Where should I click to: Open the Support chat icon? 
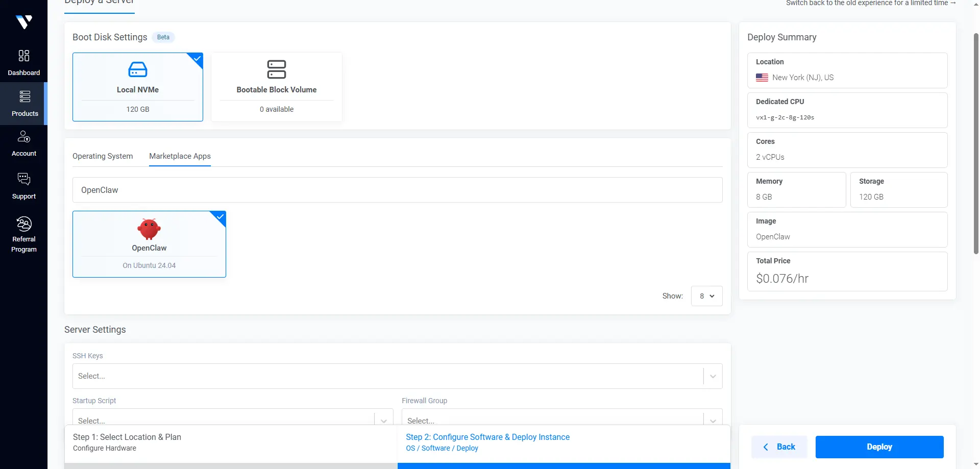[x=24, y=179]
